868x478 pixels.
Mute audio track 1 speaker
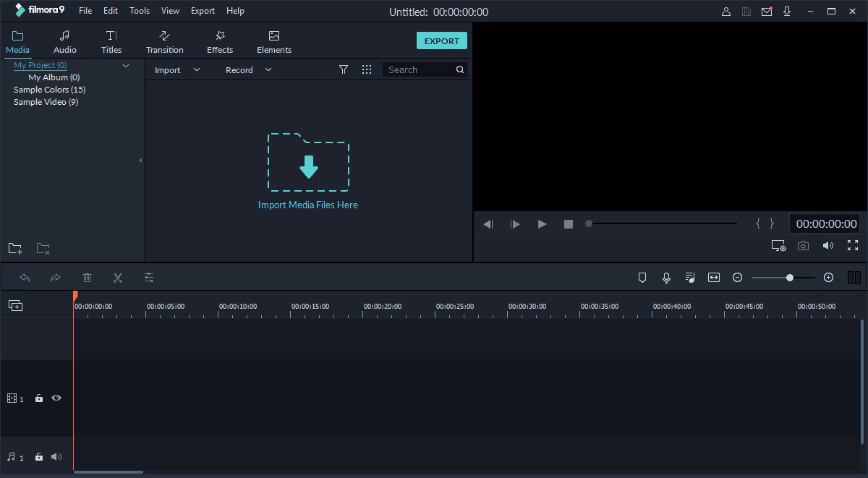point(56,457)
